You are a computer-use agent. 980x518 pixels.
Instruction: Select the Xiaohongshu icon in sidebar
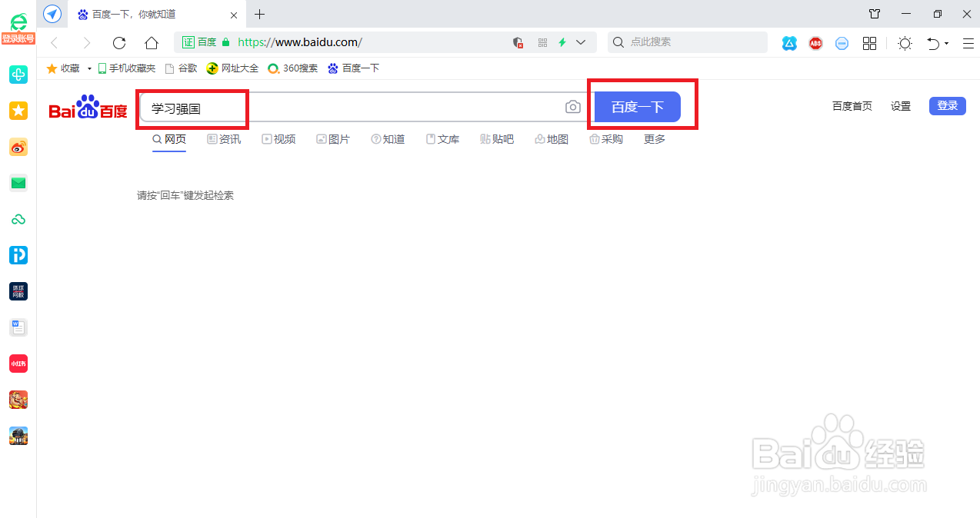point(18,363)
